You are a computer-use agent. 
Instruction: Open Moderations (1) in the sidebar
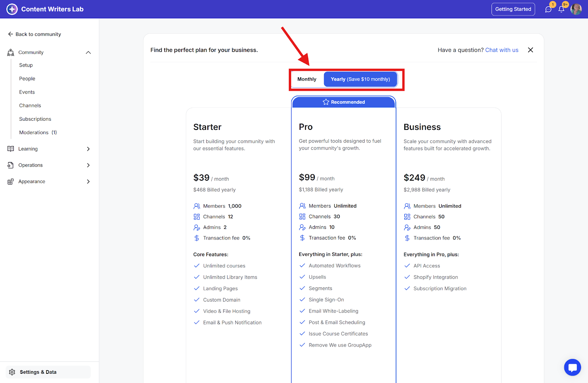tap(38, 132)
